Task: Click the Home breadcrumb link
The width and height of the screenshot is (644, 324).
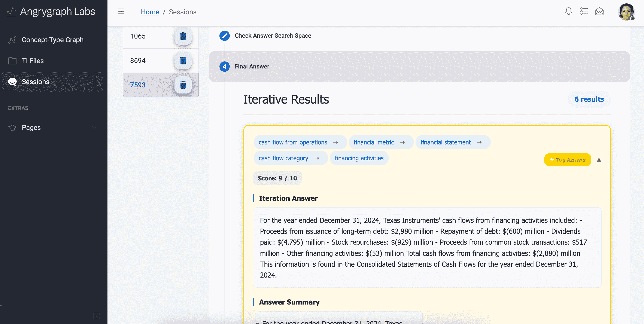Action: (150, 12)
